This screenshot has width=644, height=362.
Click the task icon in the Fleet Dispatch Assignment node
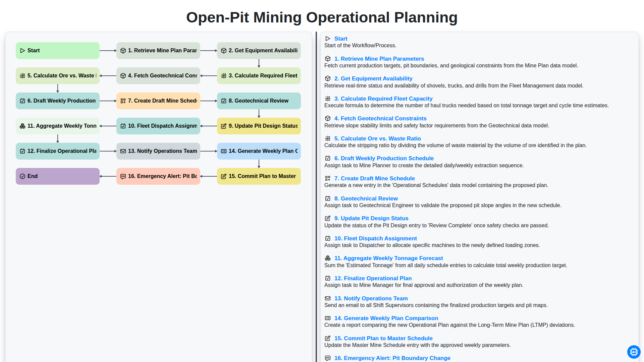123,126
